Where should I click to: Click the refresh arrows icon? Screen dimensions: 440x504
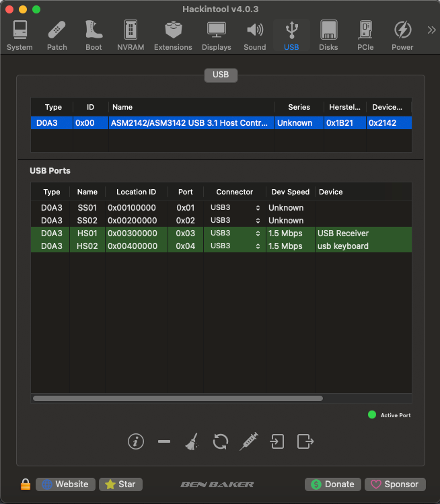[220, 441]
